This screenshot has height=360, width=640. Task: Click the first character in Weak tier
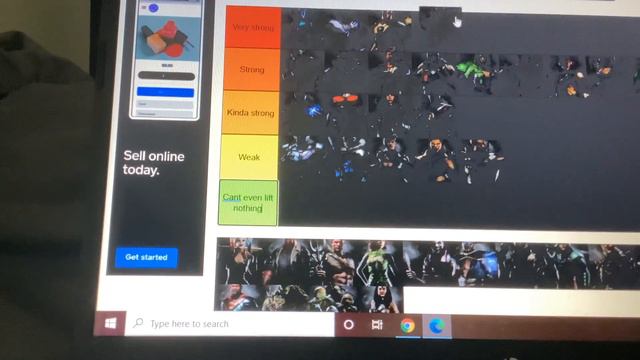pyautogui.click(x=303, y=157)
